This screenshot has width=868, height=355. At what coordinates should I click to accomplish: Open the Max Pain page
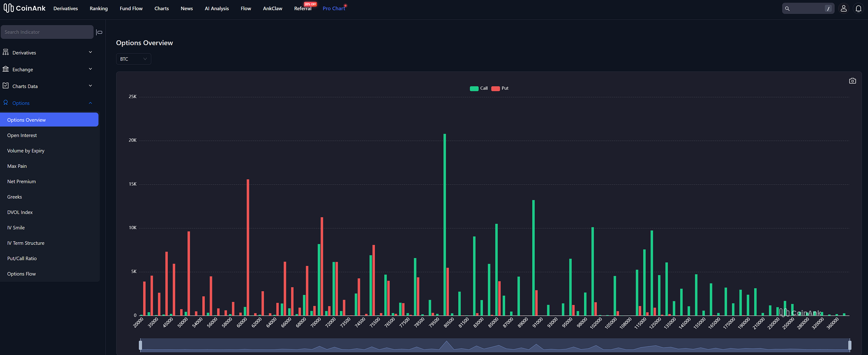[49, 166]
